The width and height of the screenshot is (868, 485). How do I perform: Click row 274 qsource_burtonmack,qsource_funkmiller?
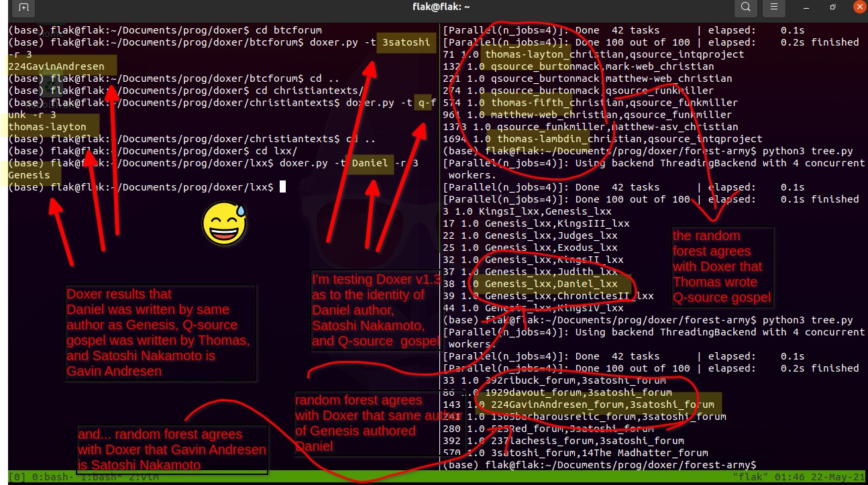(x=578, y=91)
